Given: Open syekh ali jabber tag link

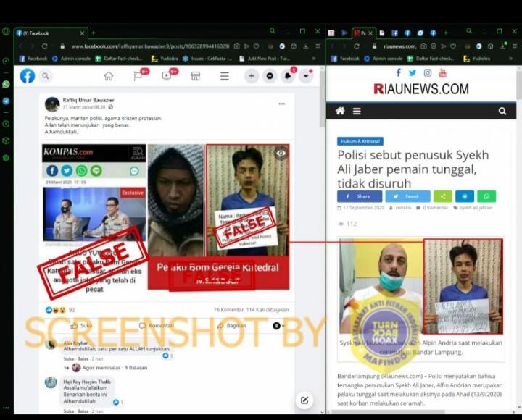Looking at the screenshot, I should click(x=476, y=208).
